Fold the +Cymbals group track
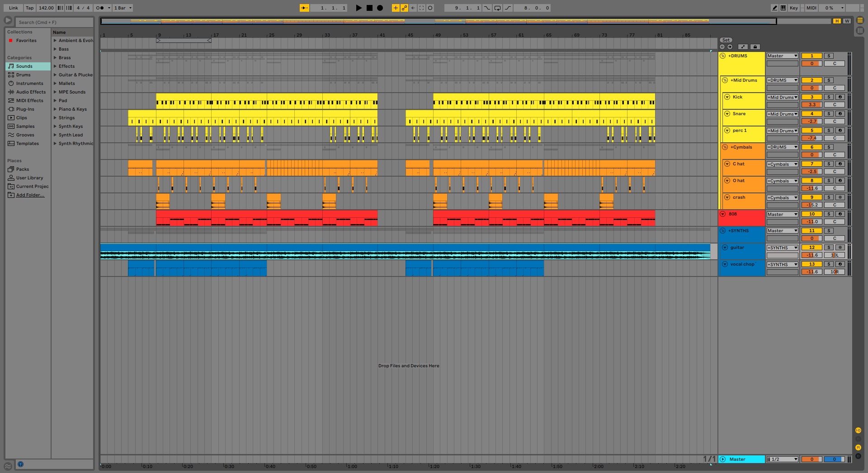 725,147
